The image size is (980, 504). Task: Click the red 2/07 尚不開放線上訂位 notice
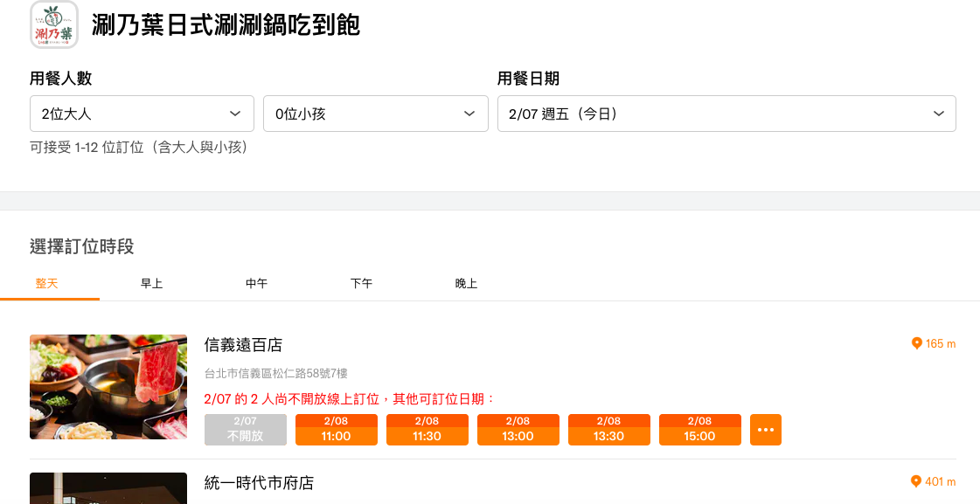(350, 399)
